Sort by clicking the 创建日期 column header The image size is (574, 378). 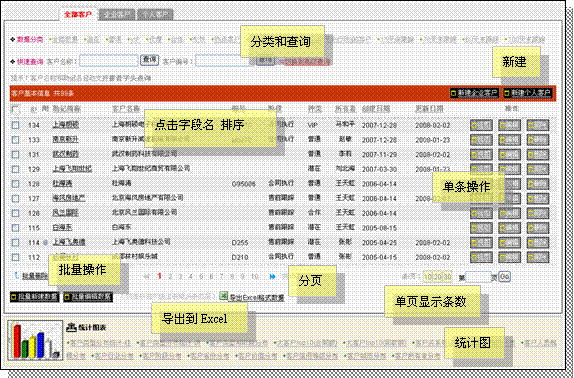(x=376, y=109)
